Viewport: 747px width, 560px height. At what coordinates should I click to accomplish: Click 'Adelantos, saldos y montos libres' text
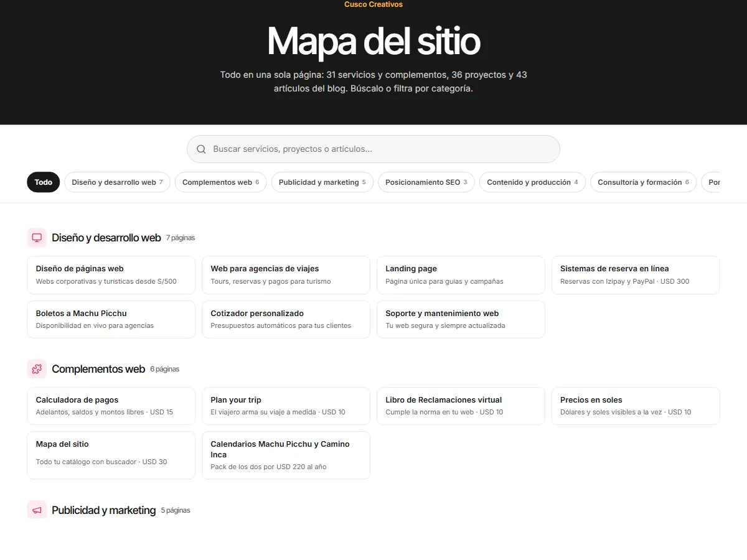click(90, 412)
